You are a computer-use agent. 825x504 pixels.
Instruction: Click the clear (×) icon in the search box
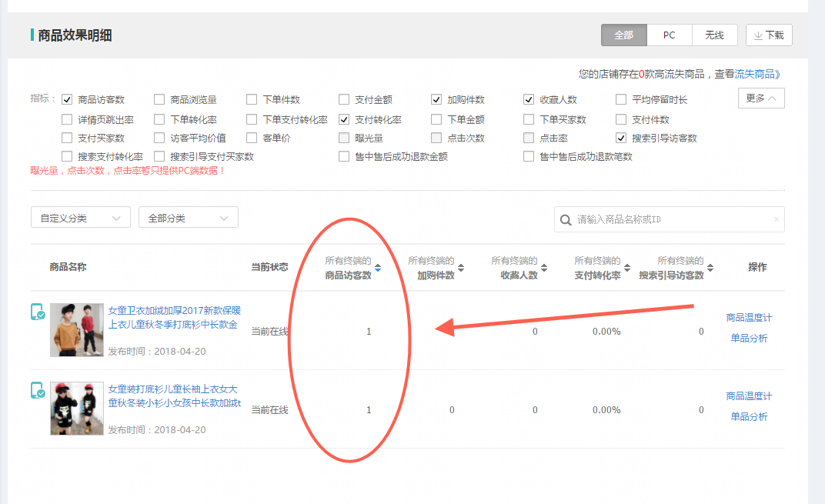point(776,219)
